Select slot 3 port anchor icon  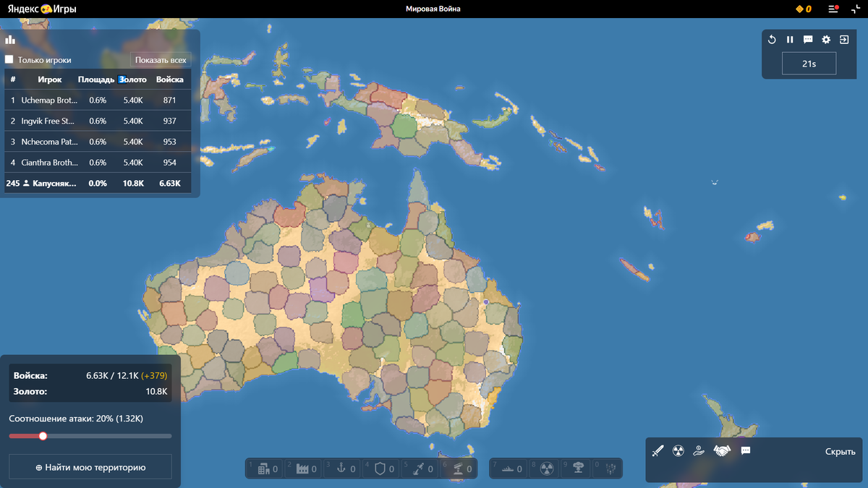pyautogui.click(x=341, y=468)
